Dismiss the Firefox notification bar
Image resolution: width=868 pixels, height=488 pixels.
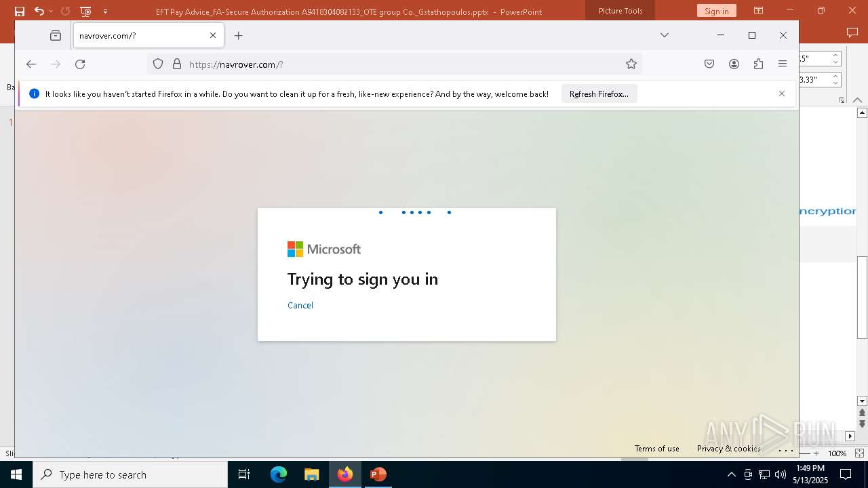[782, 94]
